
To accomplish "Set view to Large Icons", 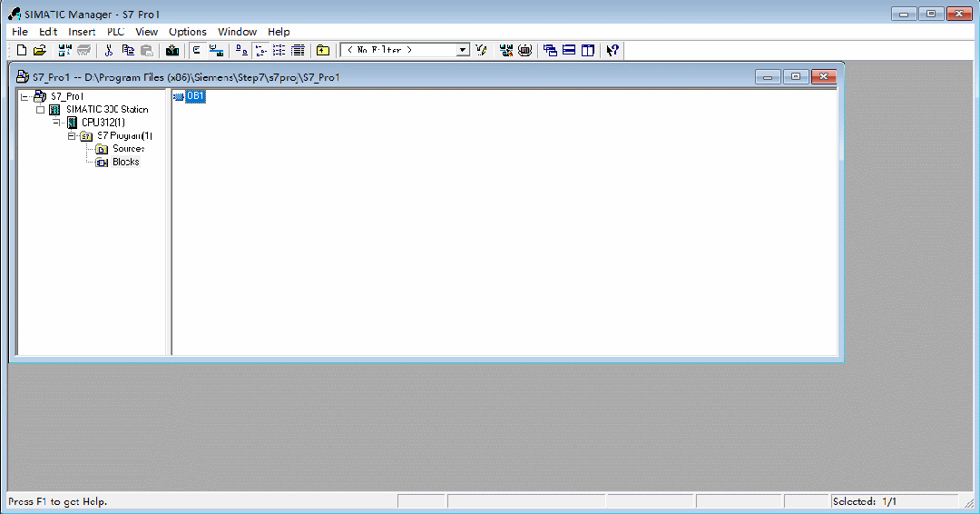I will [241, 50].
